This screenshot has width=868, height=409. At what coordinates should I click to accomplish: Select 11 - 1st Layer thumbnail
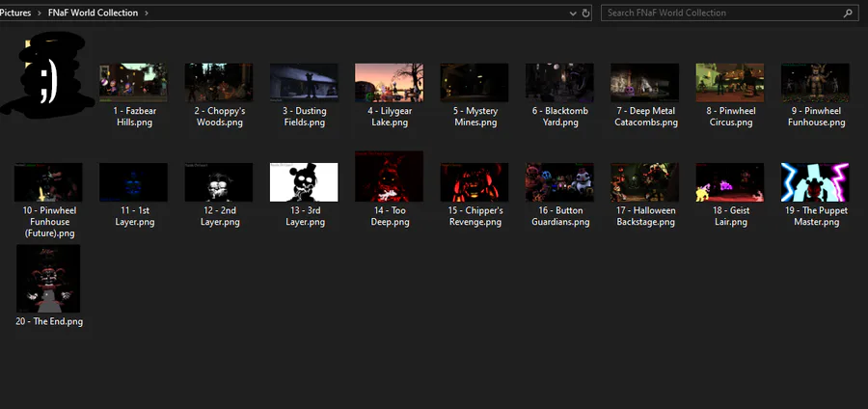point(133,182)
